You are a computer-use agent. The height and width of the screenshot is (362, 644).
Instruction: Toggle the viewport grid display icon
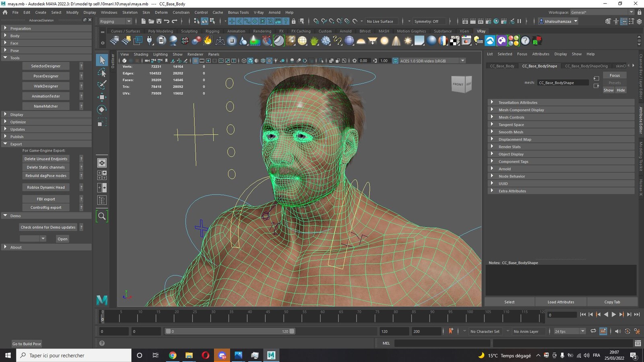[196, 61]
